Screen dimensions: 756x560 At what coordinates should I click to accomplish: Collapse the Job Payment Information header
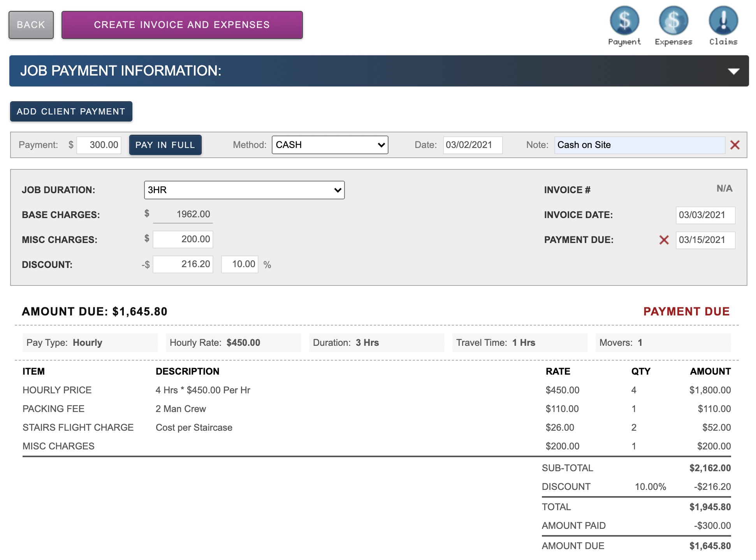click(733, 71)
